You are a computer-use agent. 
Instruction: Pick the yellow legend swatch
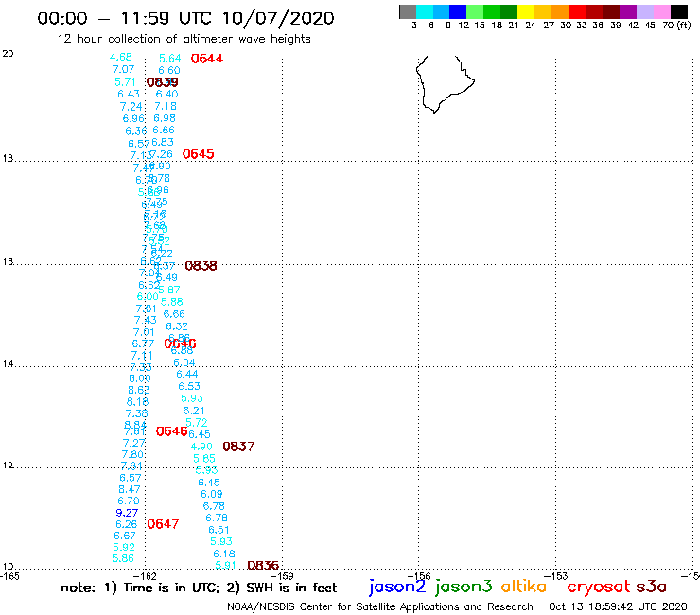525,11
